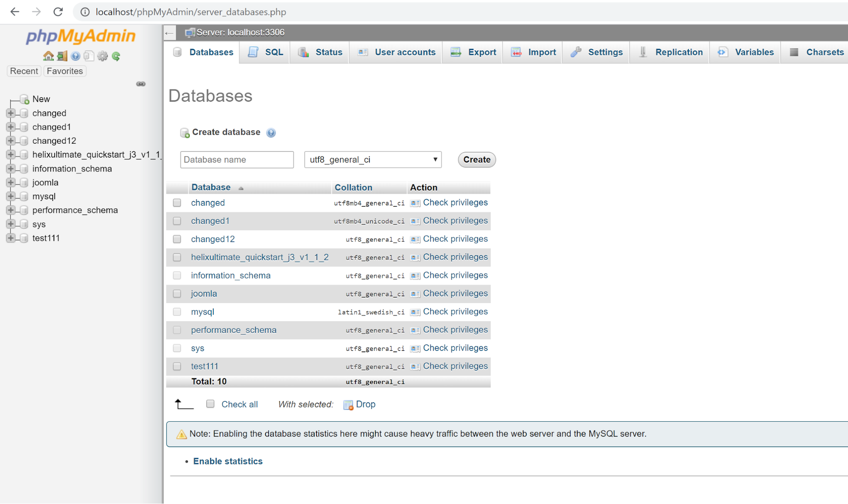The height and width of the screenshot is (504, 848).
Task: Open the phpMyAdmin documentation icon in the sidebar
Action: [76, 56]
